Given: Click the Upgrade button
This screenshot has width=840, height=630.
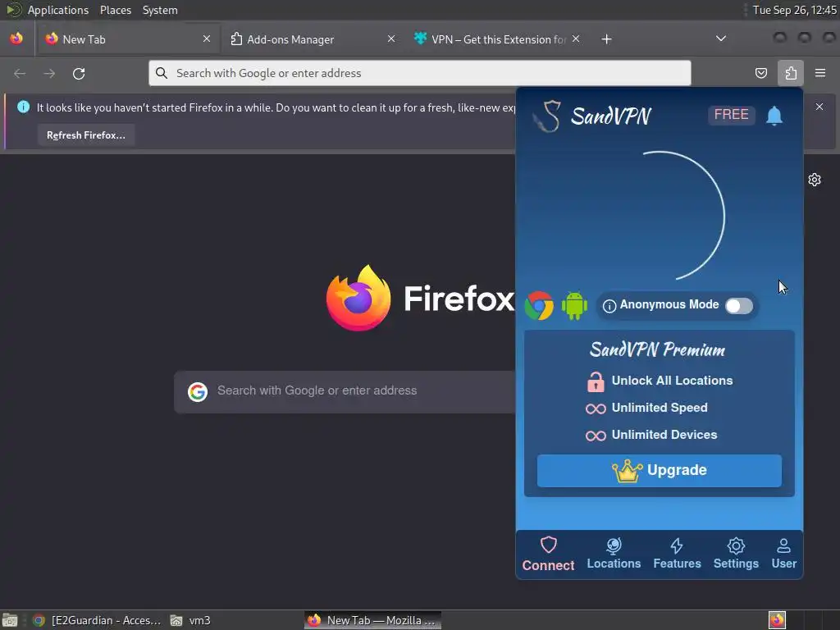Looking at the screenshot, I should (659, 470).
